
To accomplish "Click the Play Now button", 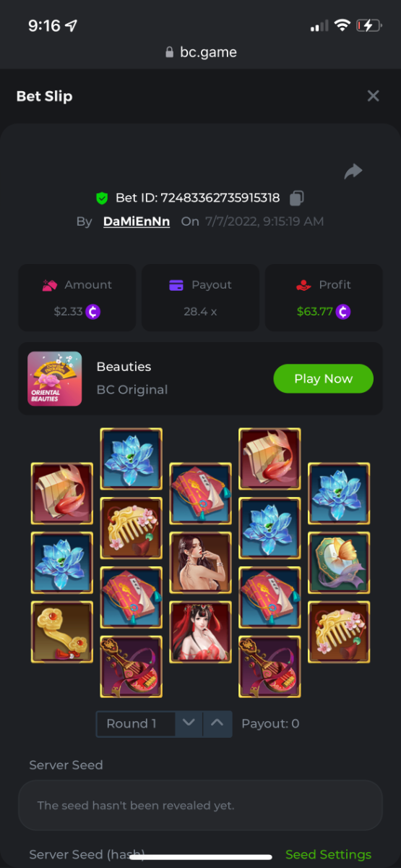I will 324,378.
